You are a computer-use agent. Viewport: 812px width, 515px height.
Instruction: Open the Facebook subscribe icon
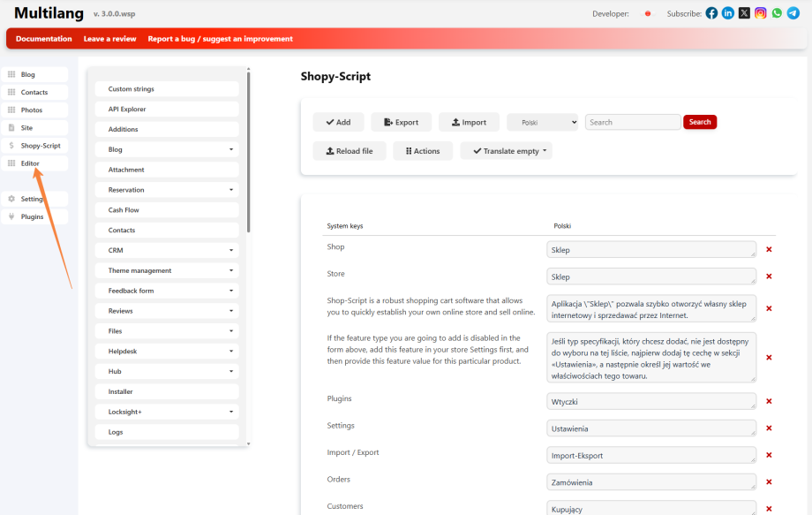(x=711, y=13)
